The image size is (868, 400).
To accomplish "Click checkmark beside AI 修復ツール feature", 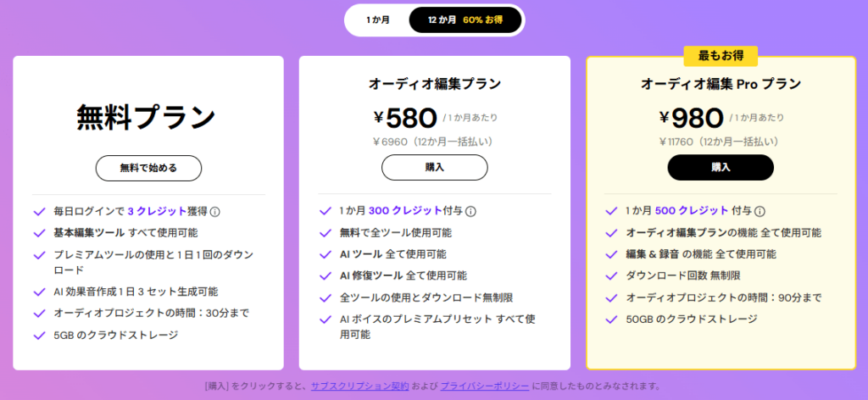I will tap(325, 276).
